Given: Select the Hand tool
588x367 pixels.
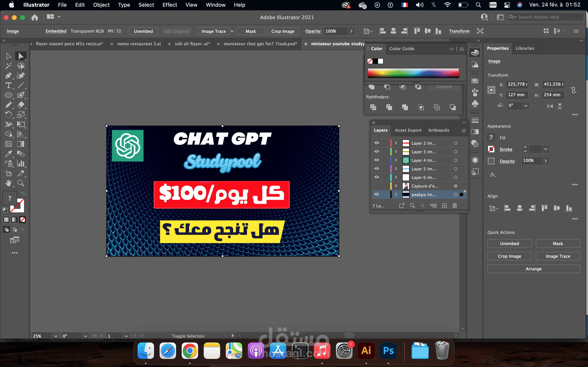Looking at the screenshot, I should [x=8, y=183].
